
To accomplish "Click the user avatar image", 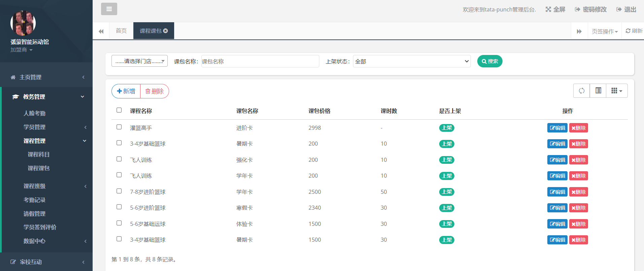I will click(23, 23).
